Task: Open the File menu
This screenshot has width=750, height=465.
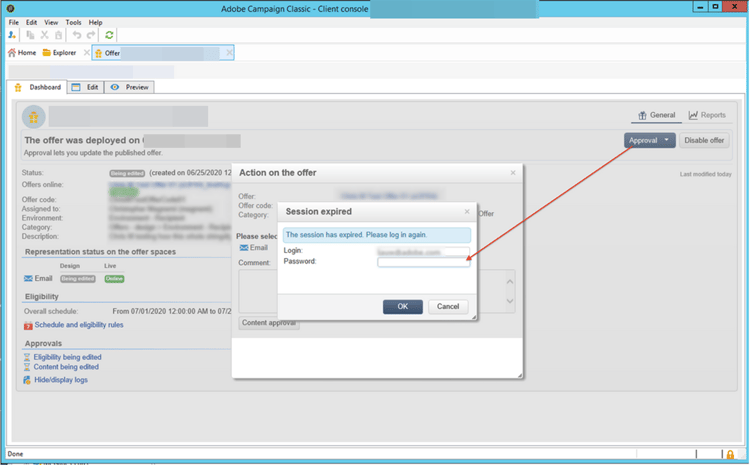Action: coord(14,22)
